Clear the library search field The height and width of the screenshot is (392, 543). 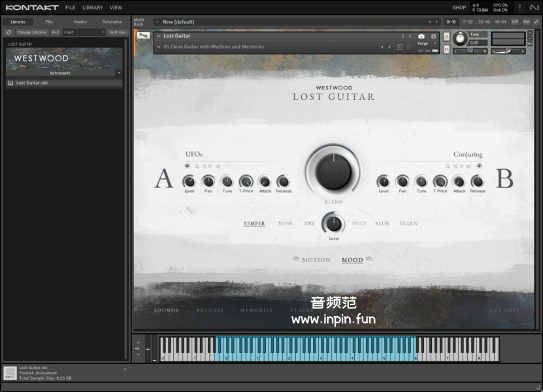103,32
